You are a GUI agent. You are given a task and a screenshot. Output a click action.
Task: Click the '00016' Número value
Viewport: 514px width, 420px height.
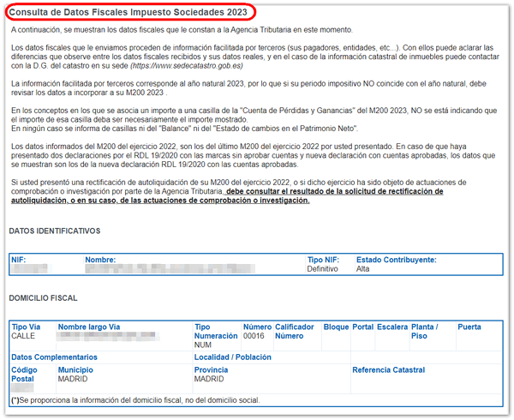[254, 336]
